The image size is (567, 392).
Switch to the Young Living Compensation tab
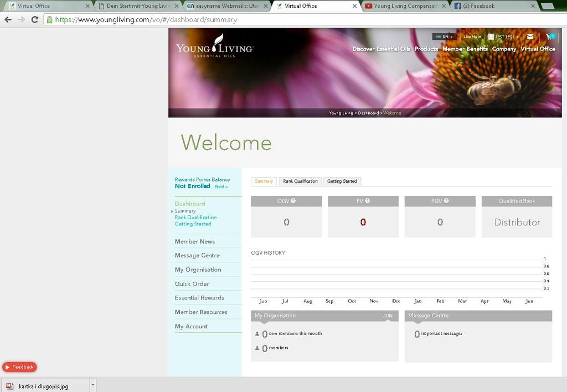(x=405, y=6)
